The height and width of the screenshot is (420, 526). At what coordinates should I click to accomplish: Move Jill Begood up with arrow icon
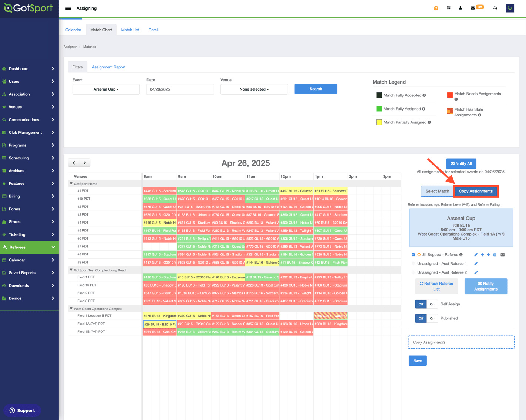click(x=482, y=255)
